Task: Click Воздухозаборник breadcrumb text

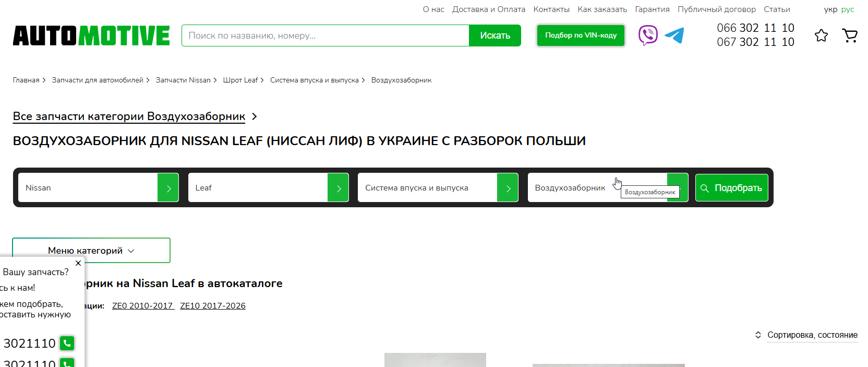Action: 402,80
